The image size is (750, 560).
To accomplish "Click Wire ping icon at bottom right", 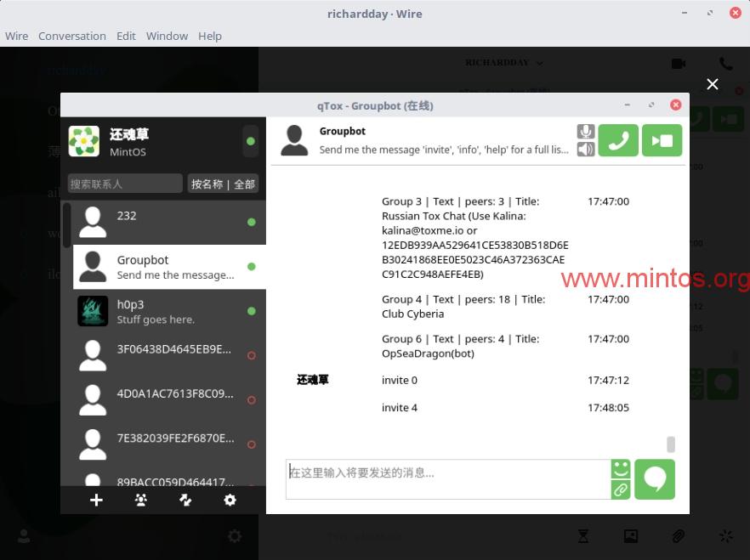I will [x=726, y=536].
